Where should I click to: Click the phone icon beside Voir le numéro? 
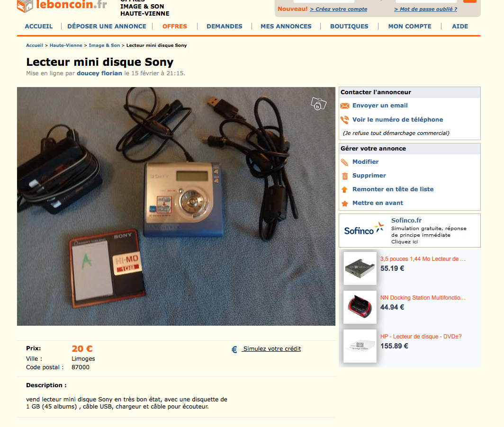344,120
